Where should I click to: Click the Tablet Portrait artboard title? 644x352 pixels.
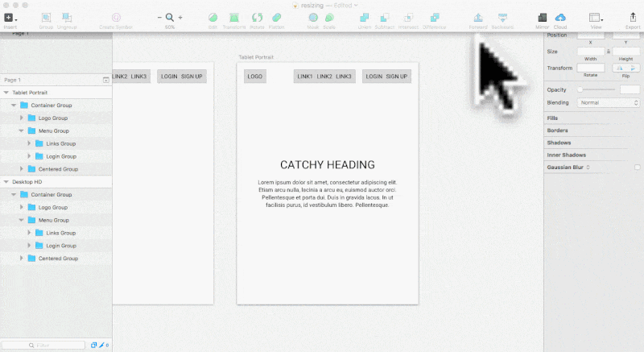[256, 57]
